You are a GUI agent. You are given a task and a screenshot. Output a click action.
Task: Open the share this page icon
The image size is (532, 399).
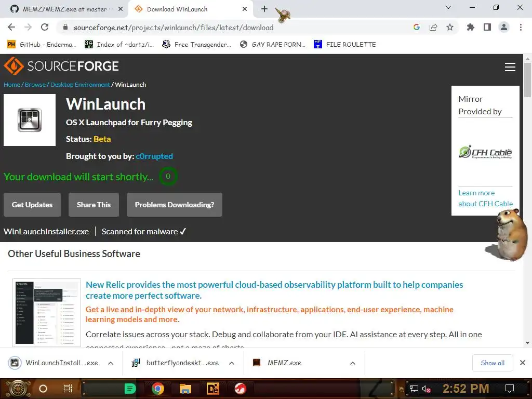click(x=433, y=27)
